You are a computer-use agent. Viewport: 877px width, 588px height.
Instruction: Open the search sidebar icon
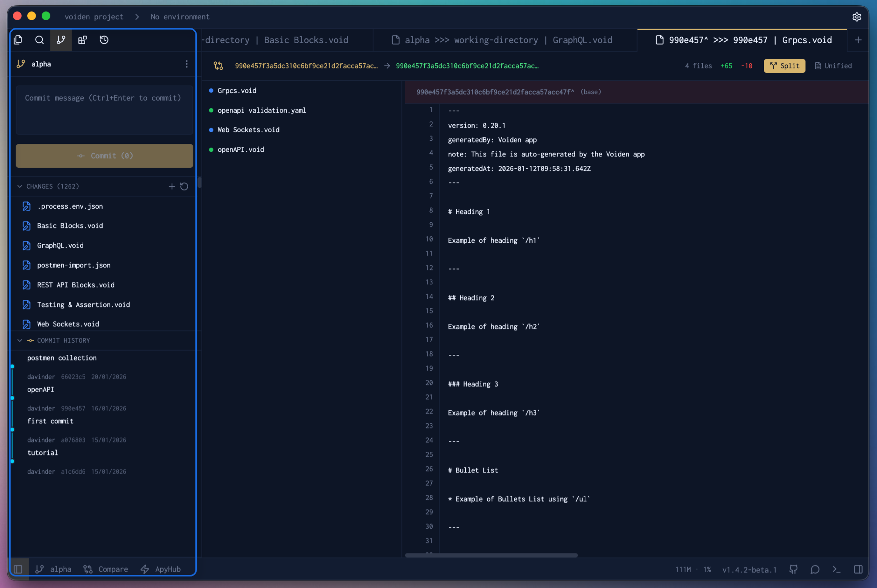click(39, 40)
